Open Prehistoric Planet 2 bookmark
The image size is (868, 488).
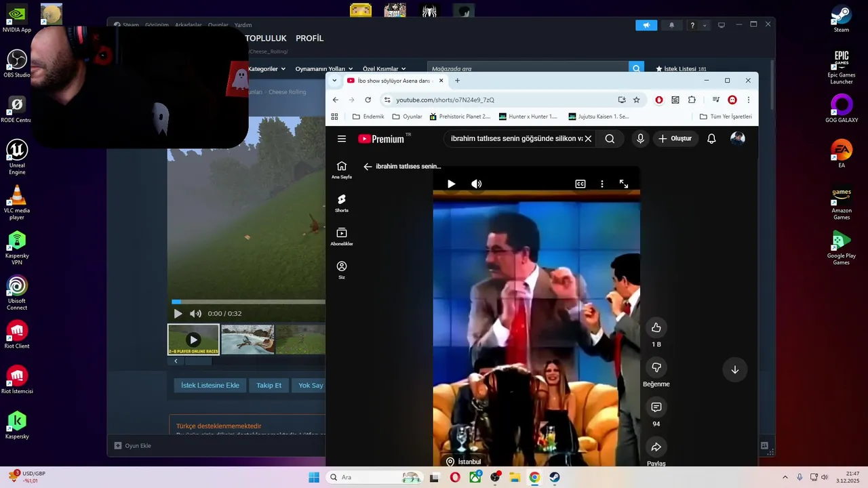460,117
